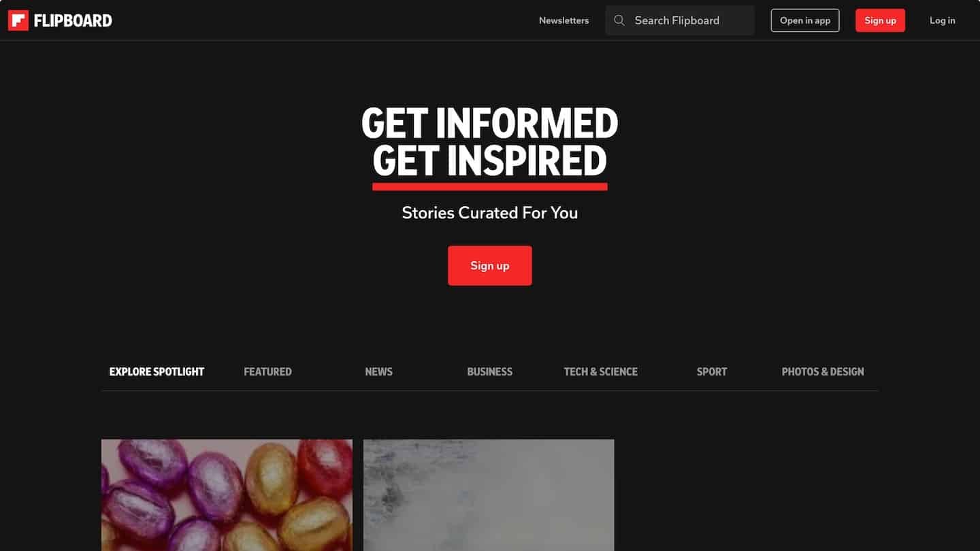
Task: Select the Explore Spotlight tab
Action: point(157,371)
